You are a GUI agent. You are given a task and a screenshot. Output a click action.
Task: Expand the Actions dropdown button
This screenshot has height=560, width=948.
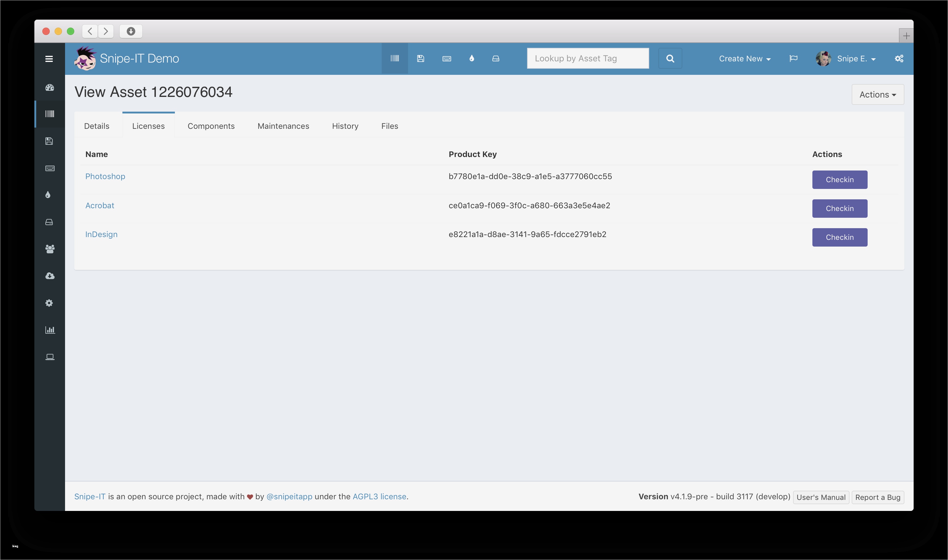tap(877, 95)
